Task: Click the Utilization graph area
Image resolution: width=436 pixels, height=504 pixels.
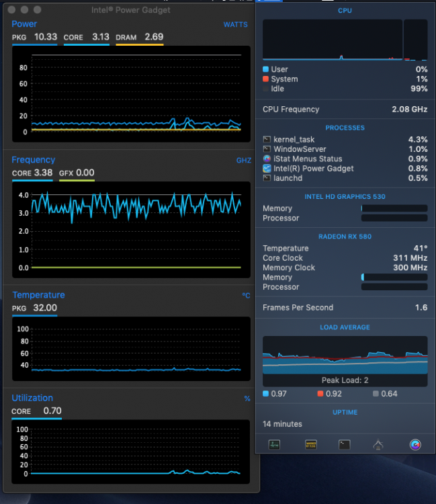Action: [x=131, y=452]
